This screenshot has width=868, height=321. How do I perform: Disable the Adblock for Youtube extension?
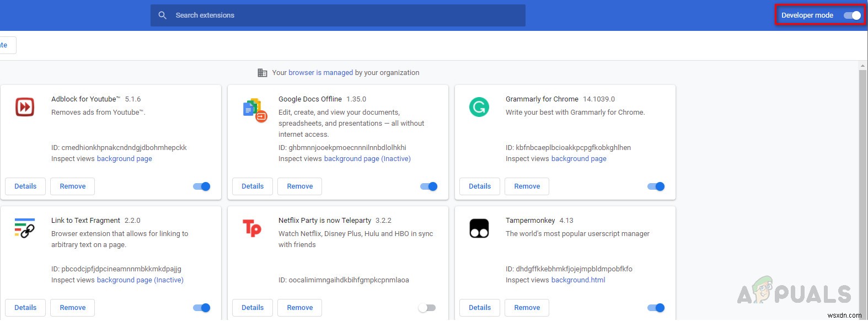(202, 186)
